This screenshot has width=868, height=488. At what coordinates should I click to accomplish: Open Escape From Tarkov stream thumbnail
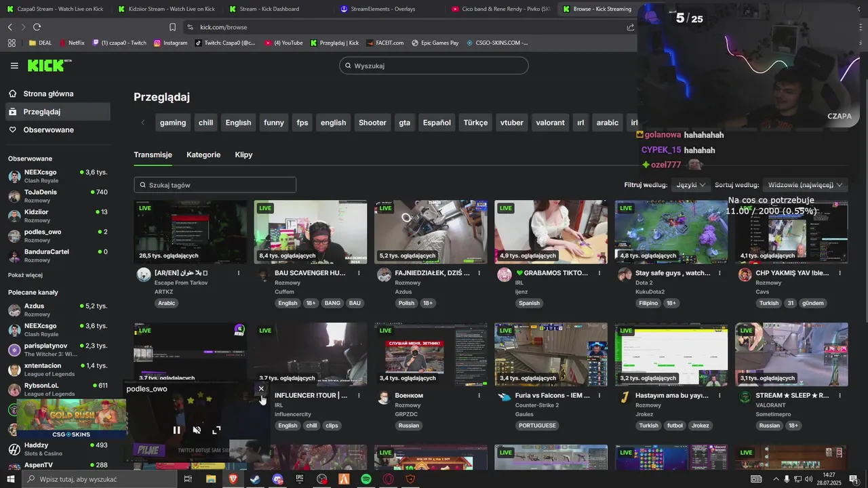pos(190,232)
